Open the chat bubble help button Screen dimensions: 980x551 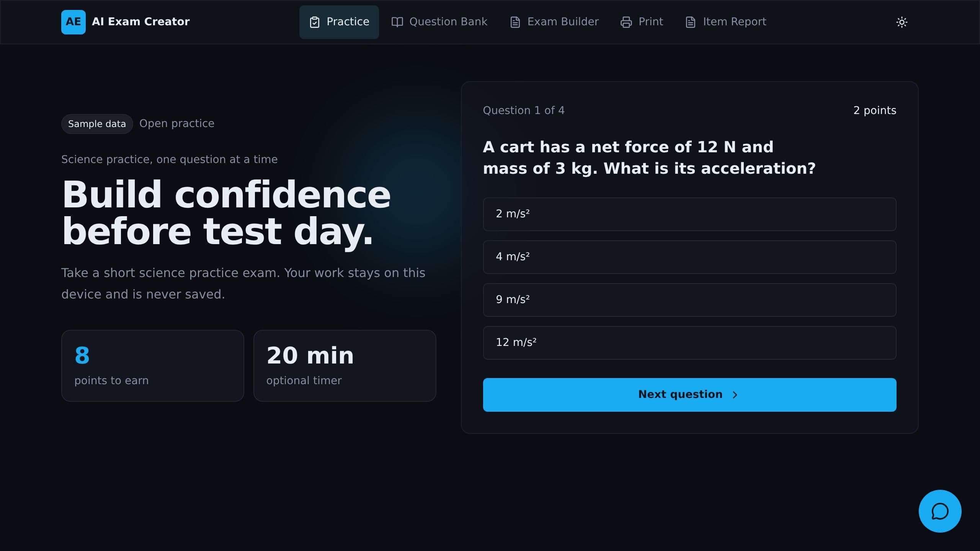940,511
